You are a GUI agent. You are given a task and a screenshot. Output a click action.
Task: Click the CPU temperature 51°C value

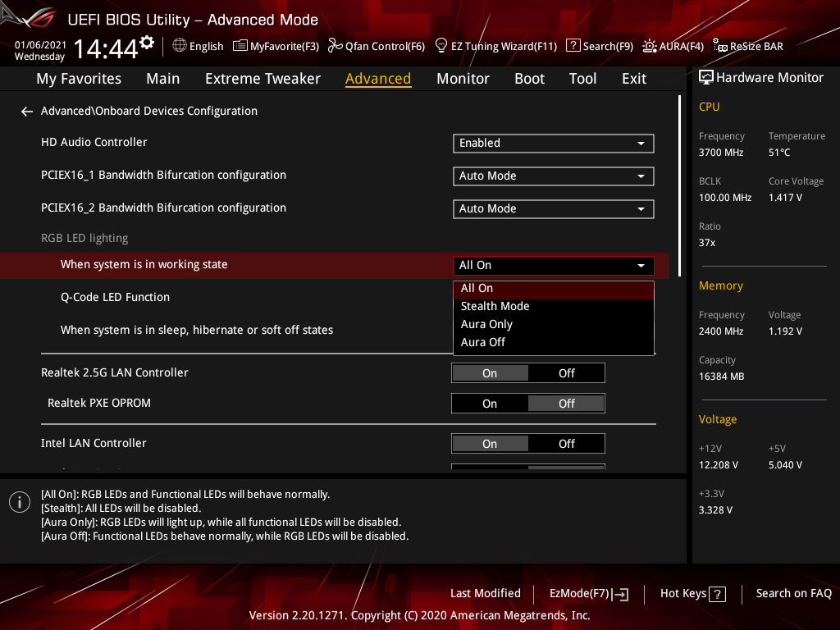click(x=779, y=153)
